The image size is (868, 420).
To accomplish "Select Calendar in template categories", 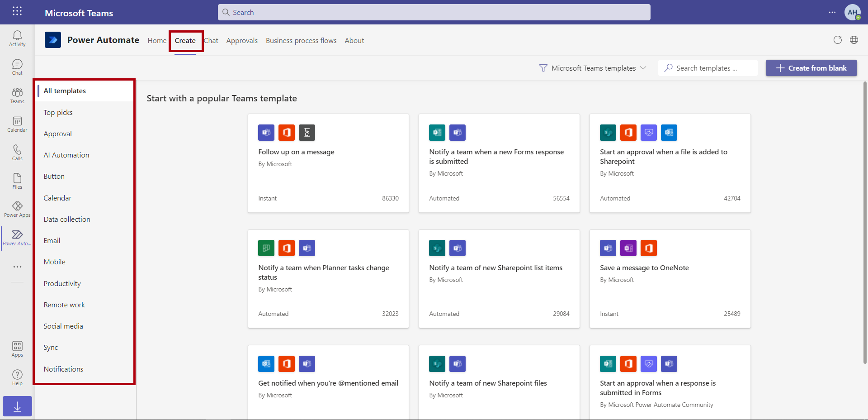I will click(x=85, y=198).
